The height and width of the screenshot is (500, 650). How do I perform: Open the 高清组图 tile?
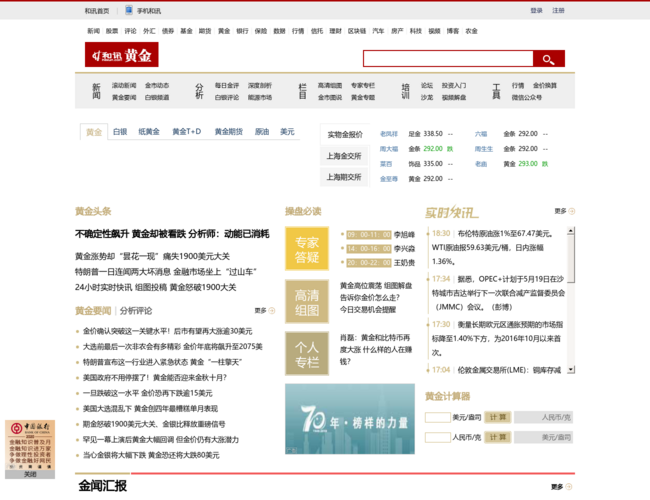[x=307, y=301]
